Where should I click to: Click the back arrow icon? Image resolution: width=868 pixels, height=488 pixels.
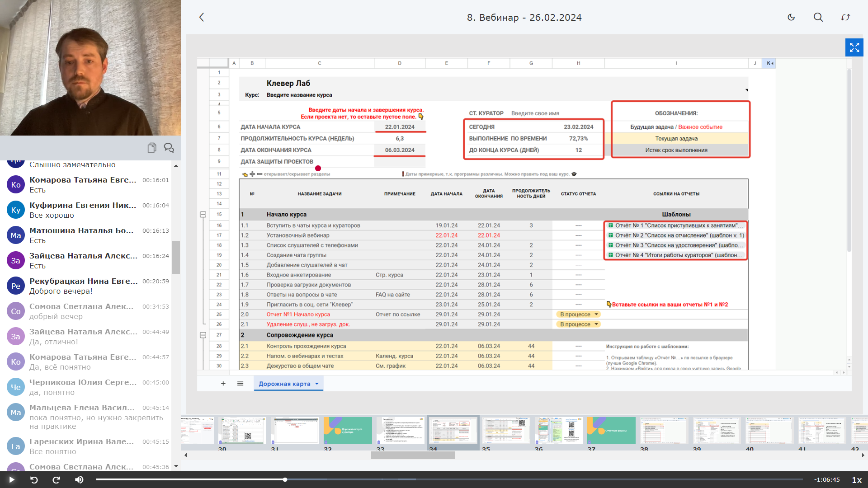point(202,17)
